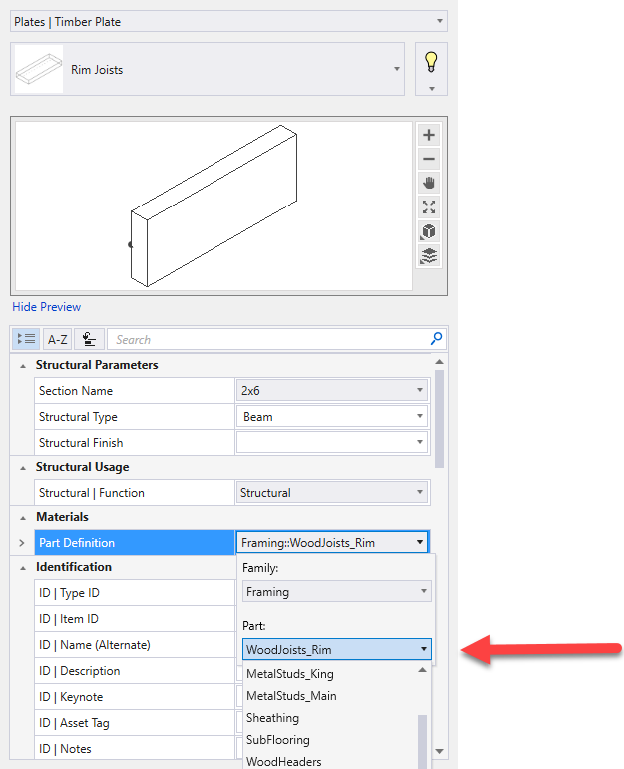Open the Structural Finish dropdown

tap(332, 442)
